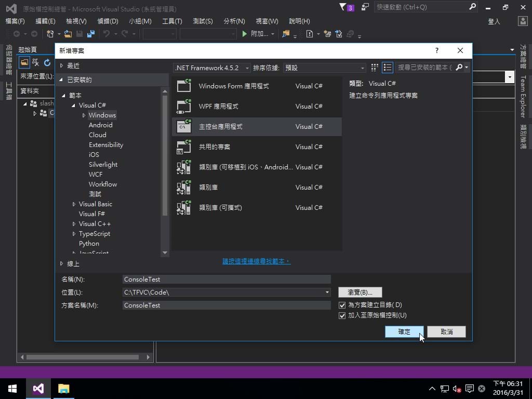532x399 pixels.
Task: Open the 位置 location dropdown arrow
Action: 327,292
